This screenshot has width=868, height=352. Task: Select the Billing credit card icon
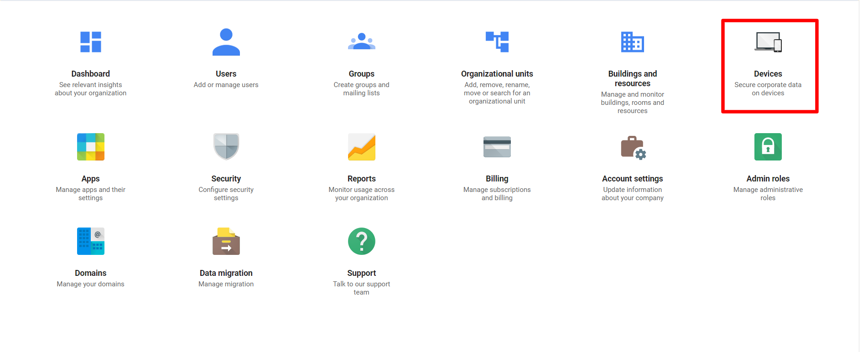497,147
